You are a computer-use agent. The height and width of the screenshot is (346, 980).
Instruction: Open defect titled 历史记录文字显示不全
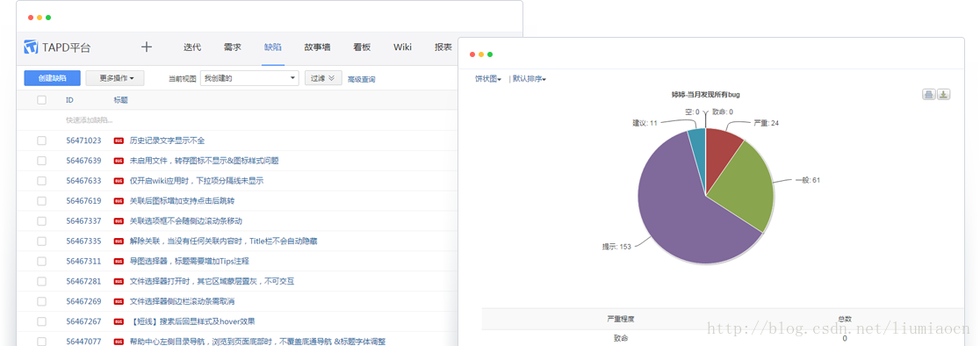[167, 141]
